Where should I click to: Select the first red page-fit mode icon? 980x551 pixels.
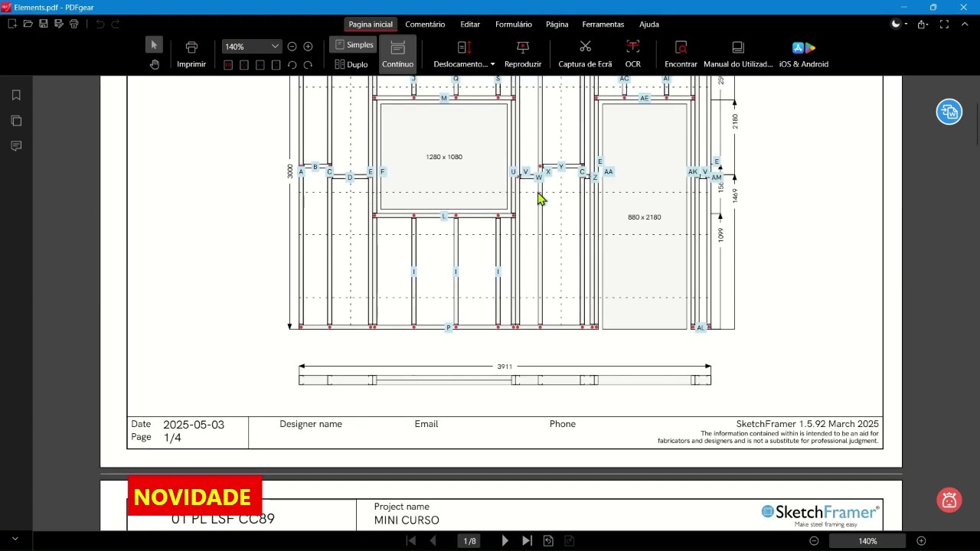[228, 65]
